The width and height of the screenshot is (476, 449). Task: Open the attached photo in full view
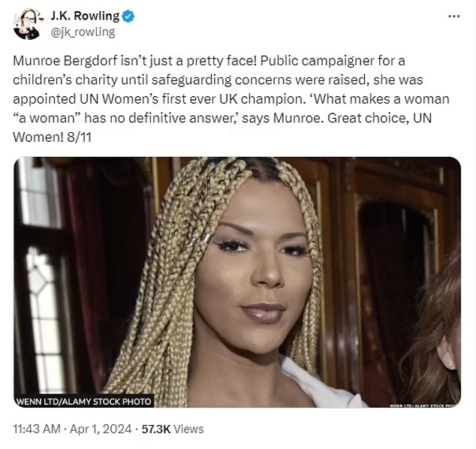(x=237, y=282)
